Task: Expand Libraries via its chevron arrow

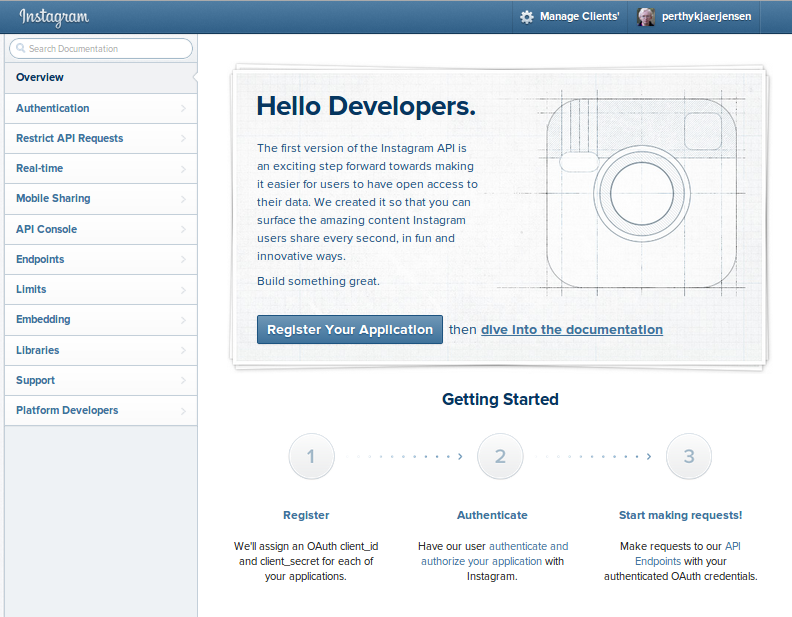Action: 183,350
